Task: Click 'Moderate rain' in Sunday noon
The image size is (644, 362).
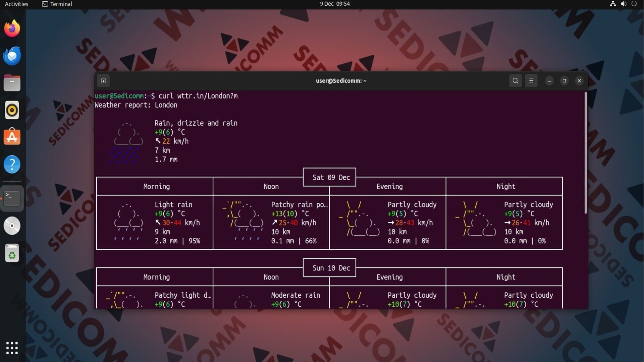Action: click(x=296, y=295)
